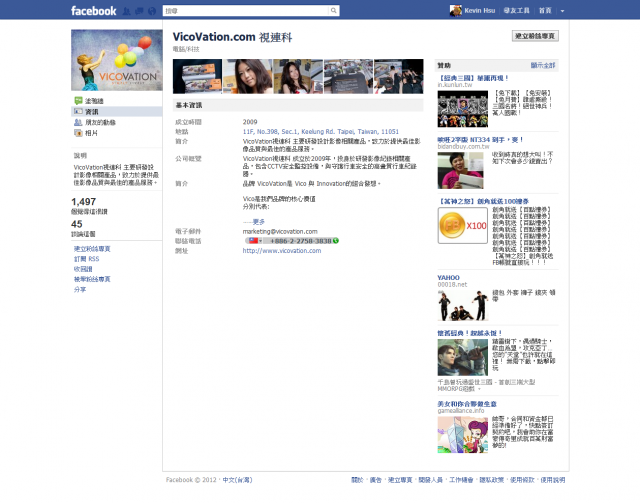
Task: Open notifications globe icon
Action: (152, 11)
